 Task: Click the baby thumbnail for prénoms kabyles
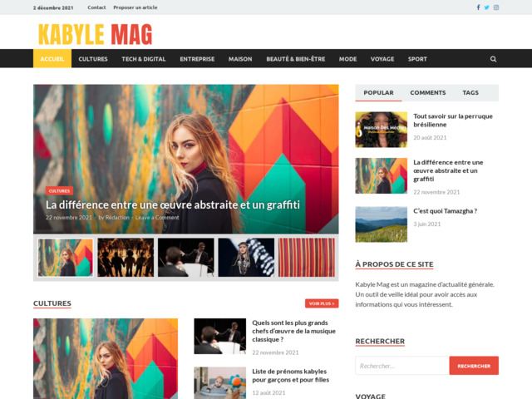pyautogui.click(x=219, y=382)
